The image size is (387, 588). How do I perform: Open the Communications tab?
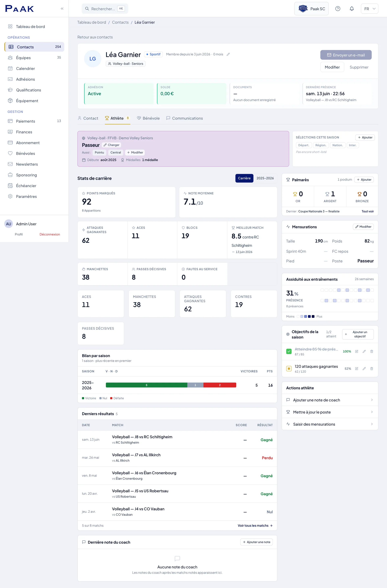pos(184,118)
